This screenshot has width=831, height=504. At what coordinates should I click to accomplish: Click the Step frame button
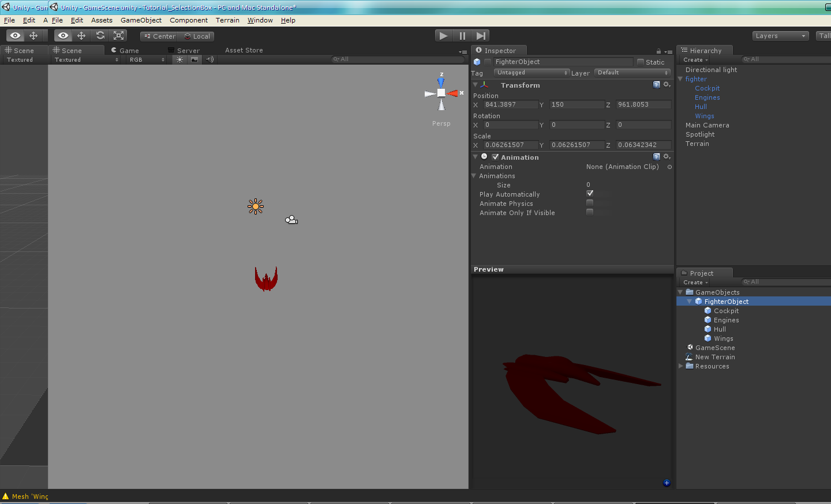[481, 36]
